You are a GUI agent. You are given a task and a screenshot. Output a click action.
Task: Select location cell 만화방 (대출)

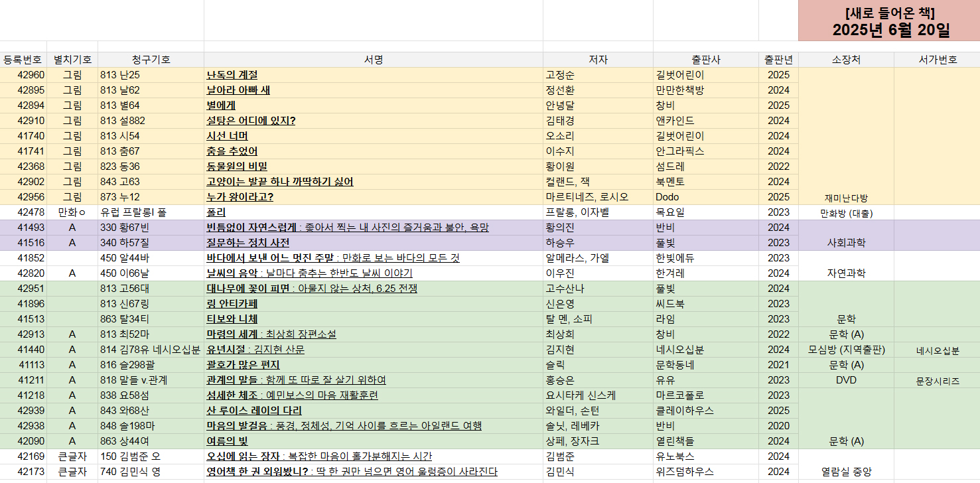click(846, 213)
